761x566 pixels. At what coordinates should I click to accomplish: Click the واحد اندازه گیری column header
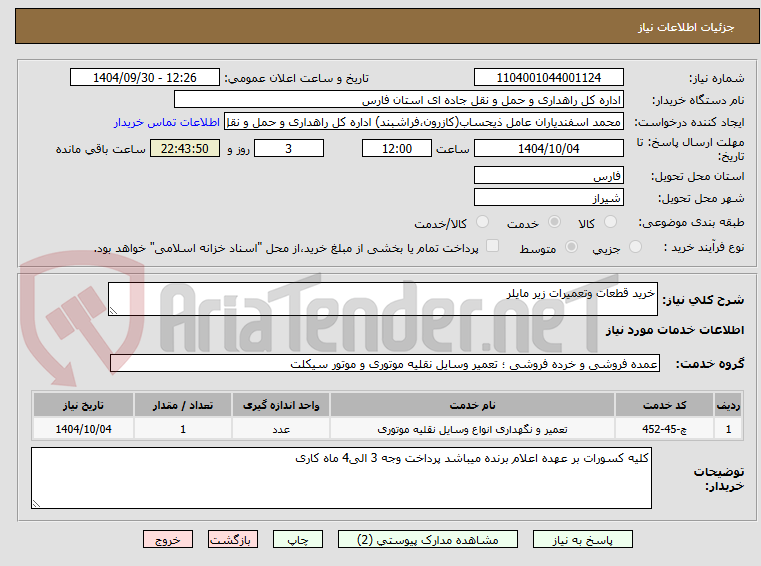(x=281, y=405)
